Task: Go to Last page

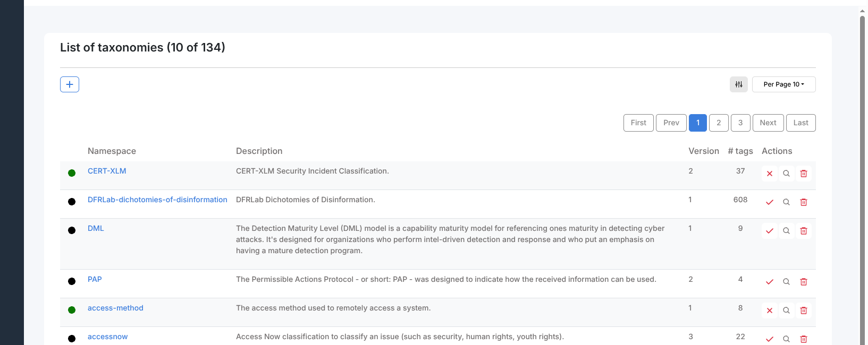Action: click(801, 123)
